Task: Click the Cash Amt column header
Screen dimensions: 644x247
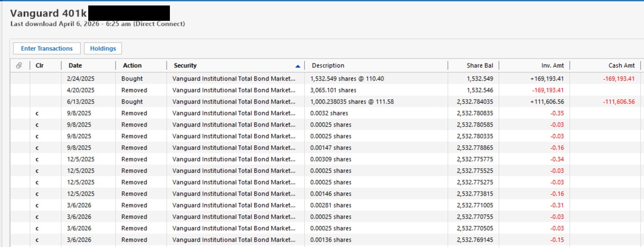Action: 621,65
